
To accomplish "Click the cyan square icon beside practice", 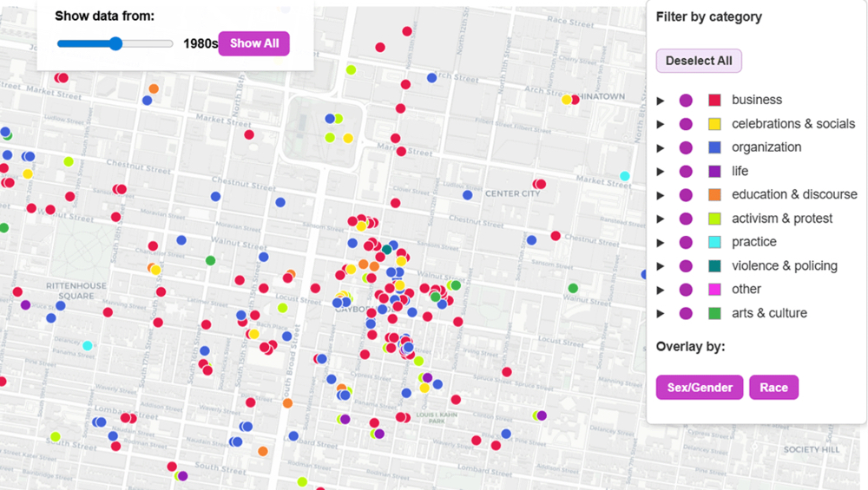I will pyautogui.click(x=715, y=242).
